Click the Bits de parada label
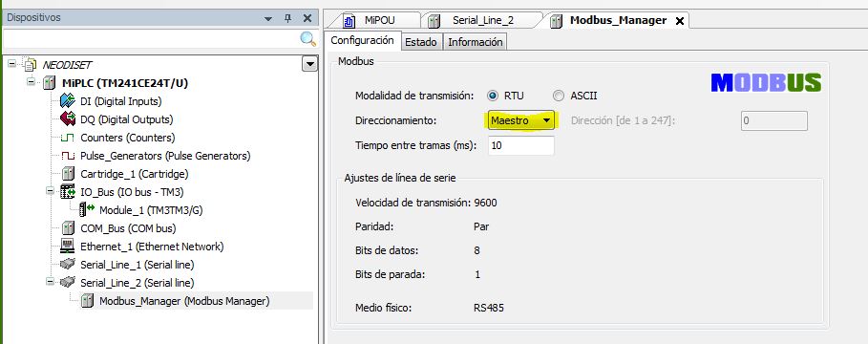The width and height of the screenshot is (868, 344). tap(391, 274)
